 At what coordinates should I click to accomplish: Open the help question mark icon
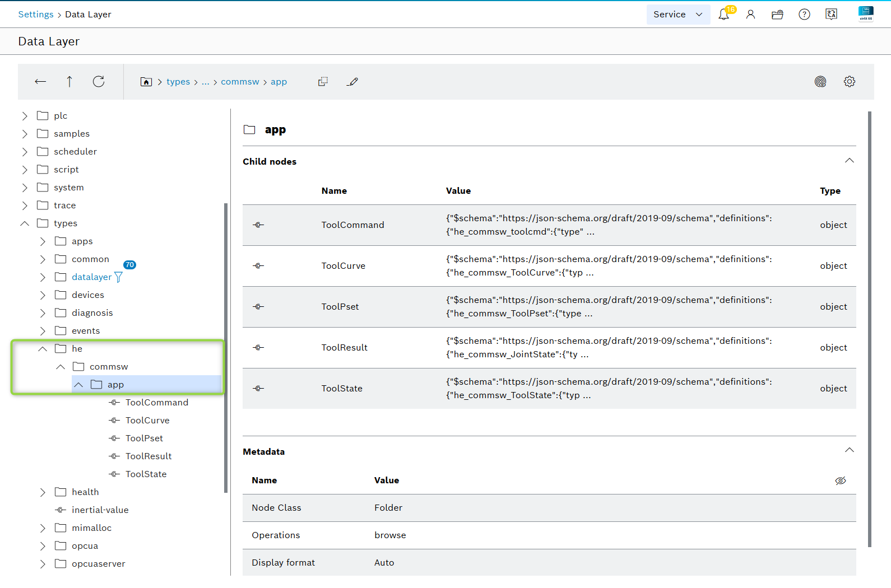tap(804, 15)
